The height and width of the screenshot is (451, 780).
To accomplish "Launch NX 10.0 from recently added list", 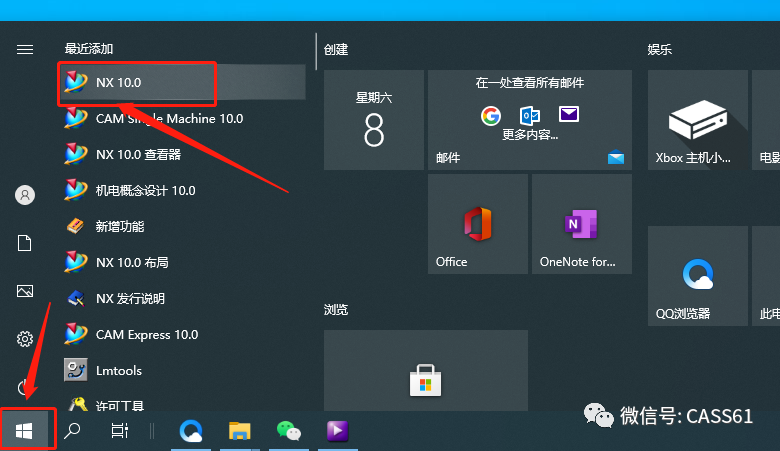I will (x=182, y=82).
